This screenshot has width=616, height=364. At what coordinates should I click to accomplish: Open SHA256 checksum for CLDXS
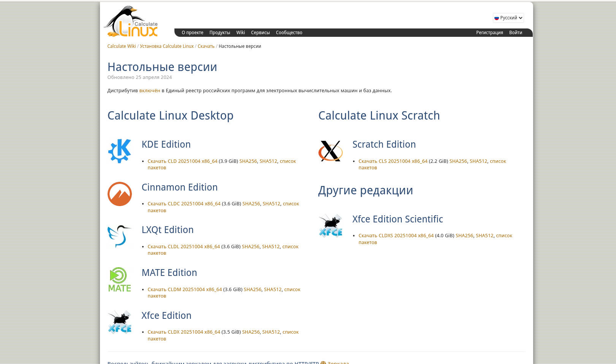(464, 236)
